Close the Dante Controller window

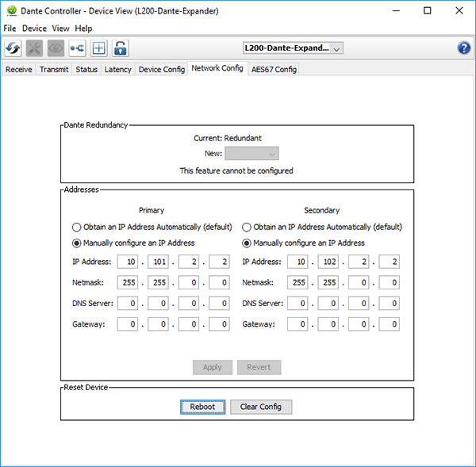(x=459, y=10)
